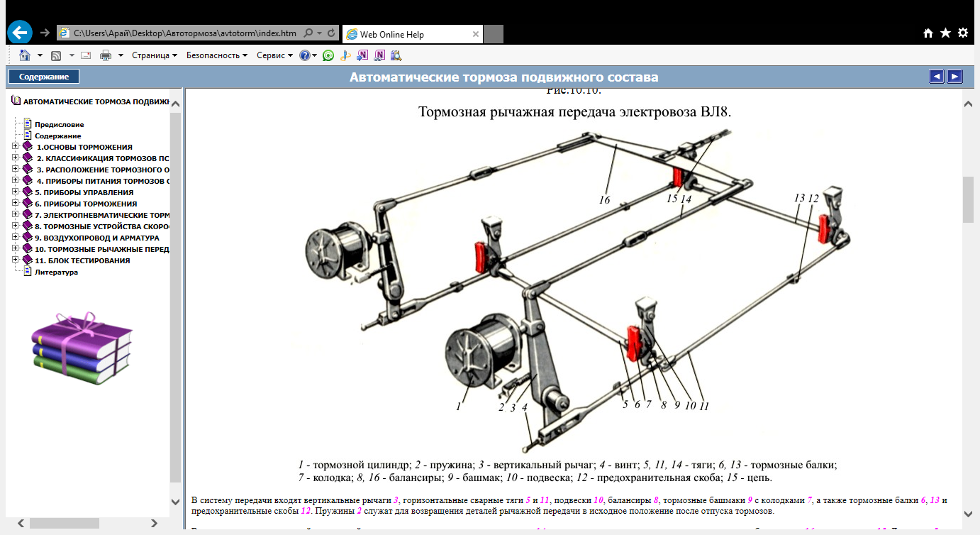Click the search magnifier in address bar
Image resolution: width=980 pixels, height=535 pixels.
coord(308,33)
